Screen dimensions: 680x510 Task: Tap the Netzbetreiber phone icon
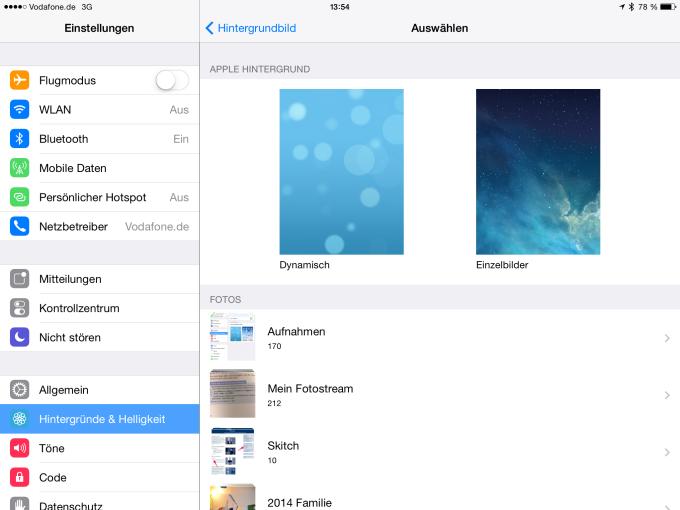click(20, 226)
